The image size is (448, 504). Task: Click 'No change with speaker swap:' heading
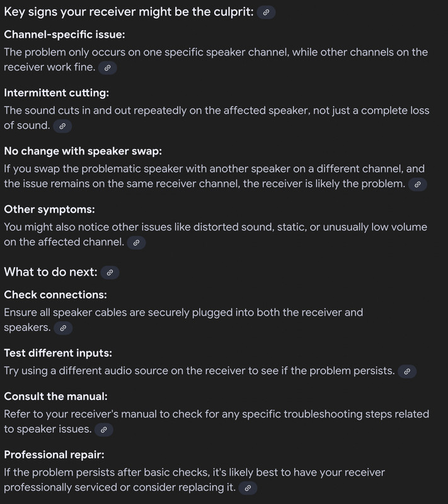(x=83, y=151)
